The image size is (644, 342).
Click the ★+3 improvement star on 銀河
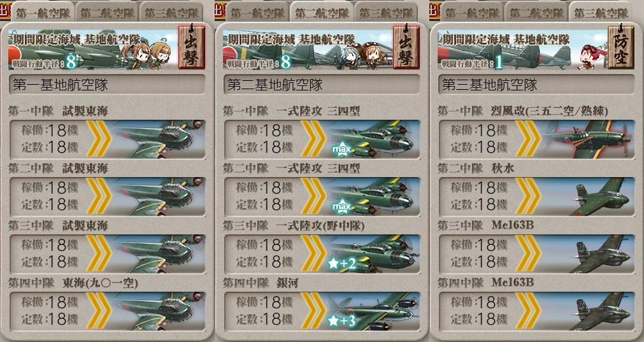(x=341, y=320)
